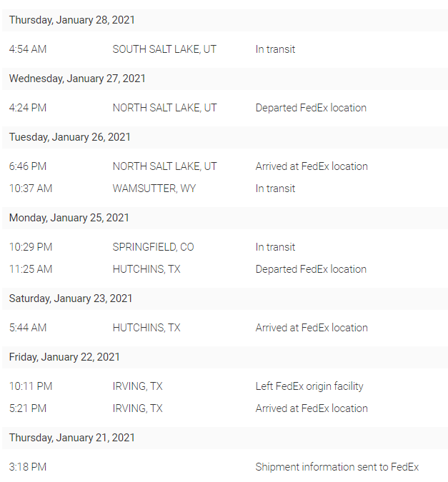Click the 5:44 AM Hutchins arrival time
The height and width of the screenshot is (482, 448).
[x=28, y=328]
